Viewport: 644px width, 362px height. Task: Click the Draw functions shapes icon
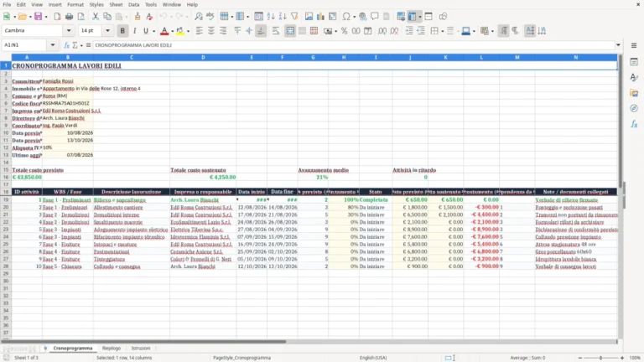443,17
